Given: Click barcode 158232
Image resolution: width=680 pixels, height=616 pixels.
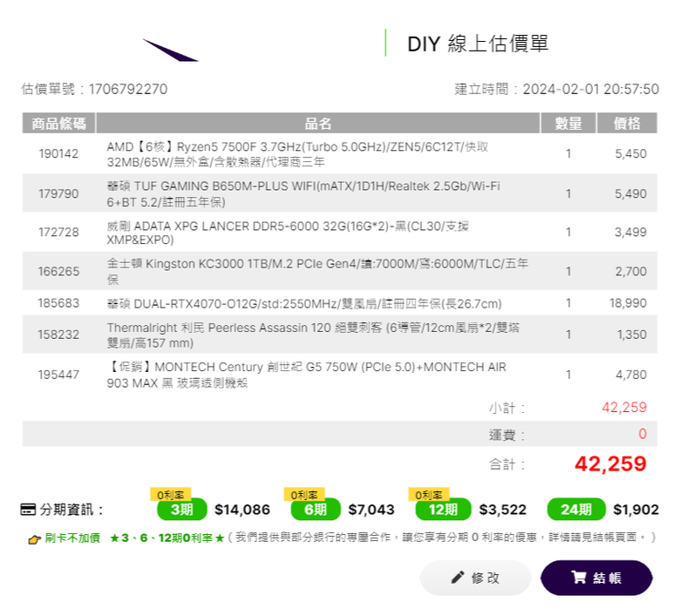Looking at the screenshot, I should 58,335.
